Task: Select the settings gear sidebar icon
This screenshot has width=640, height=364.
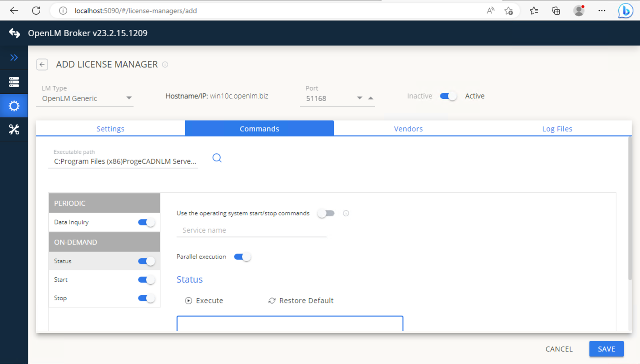Action: coord(14,106)
